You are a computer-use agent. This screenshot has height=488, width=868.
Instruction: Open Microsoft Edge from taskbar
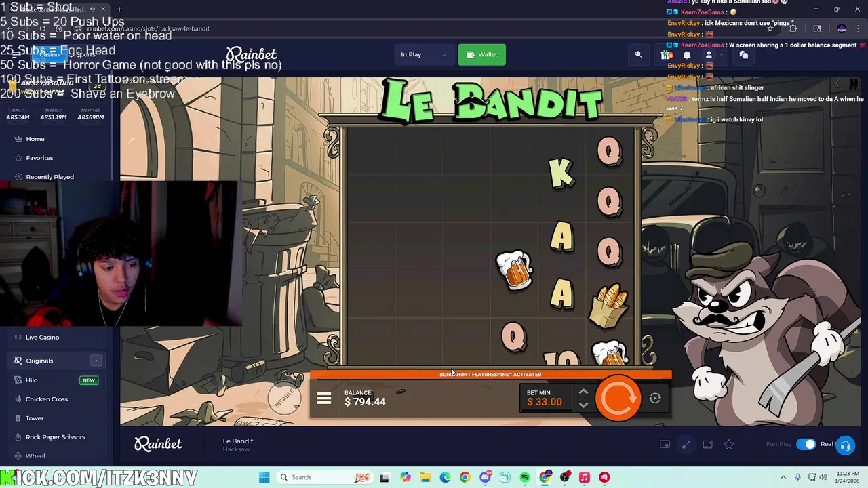[445, 477]
